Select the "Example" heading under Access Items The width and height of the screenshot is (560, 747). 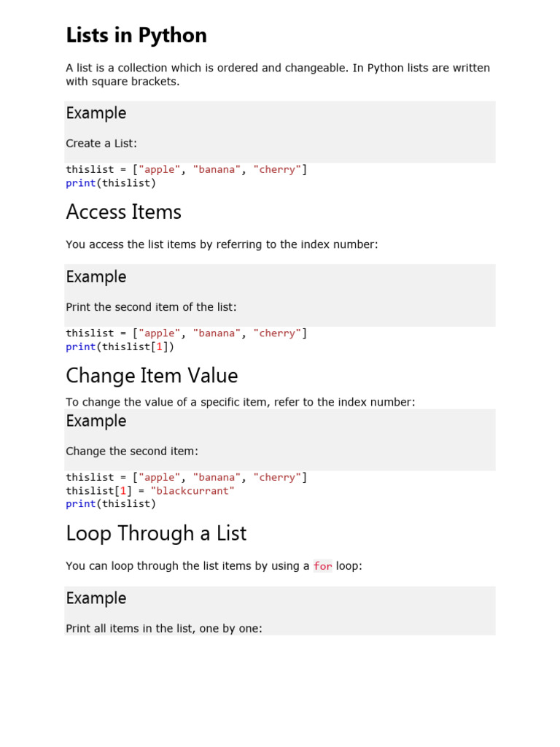[x=96, y=277]
